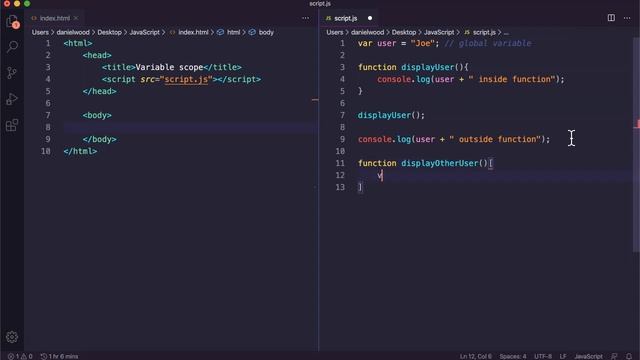The image size is (640, 360).
Task: Click 'var user = "Joe";' code line
Action: tap(398, 43)
